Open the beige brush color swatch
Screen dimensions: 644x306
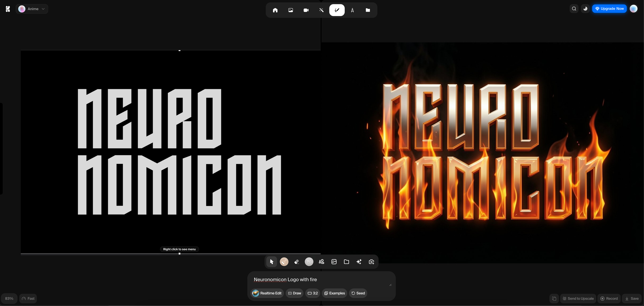[284, 262]
